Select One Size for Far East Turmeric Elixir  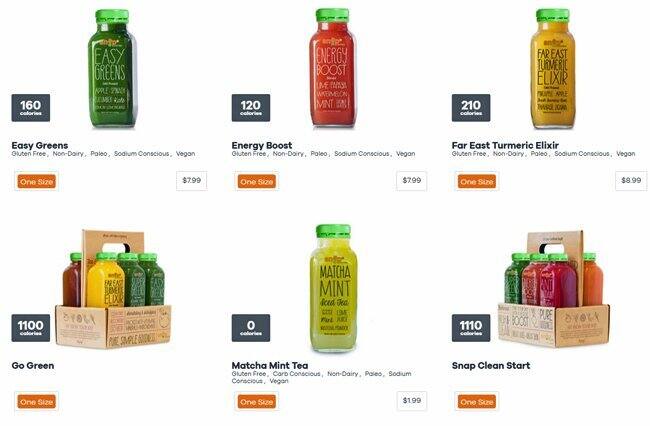tap(477, 182)
